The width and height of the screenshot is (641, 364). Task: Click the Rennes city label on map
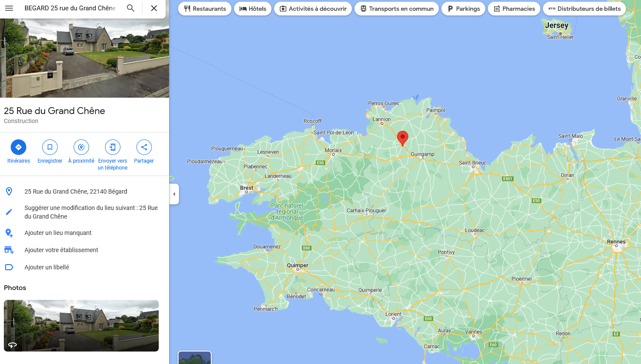[x=616, y=242]
